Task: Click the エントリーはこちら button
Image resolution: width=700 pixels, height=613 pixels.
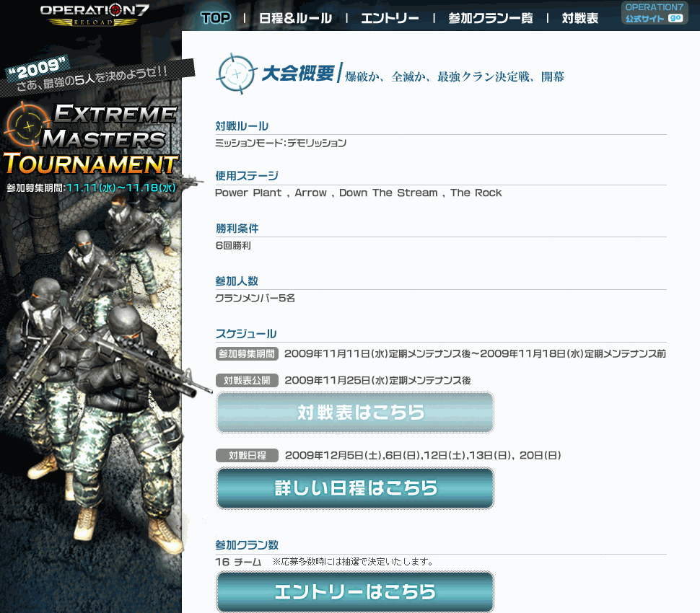Action: point(355,591)
